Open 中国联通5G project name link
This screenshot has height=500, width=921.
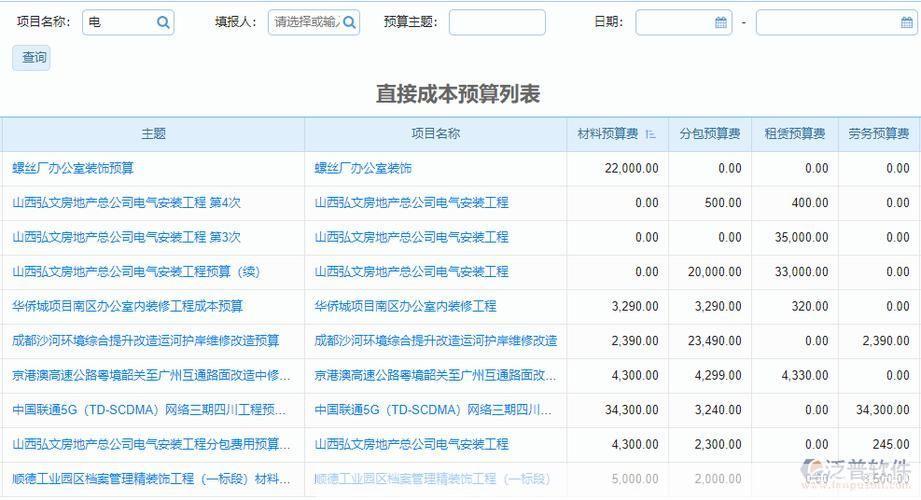tap(433, 410)
